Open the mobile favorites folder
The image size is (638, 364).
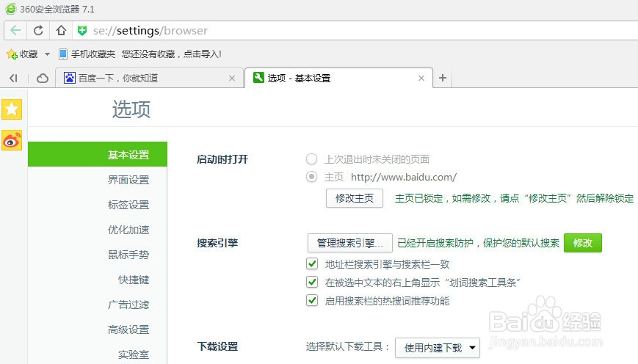click(x=87, y=54)
